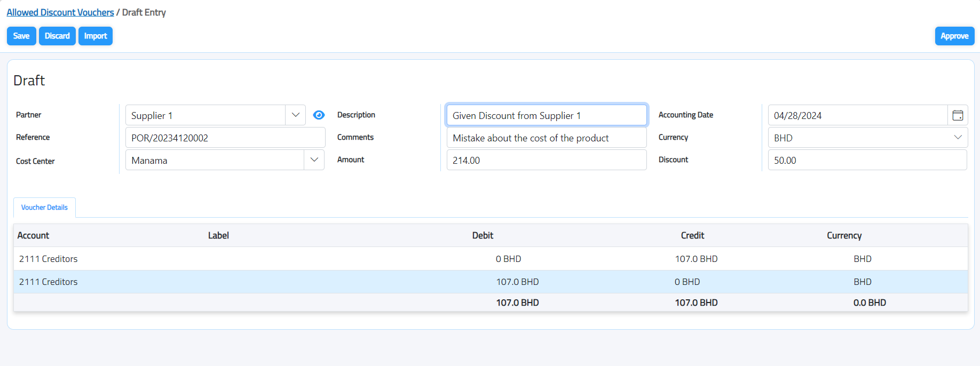Select the Reference field POR/20234120002
The width and height of the screenshot is (980, 366).
click(x=225, y=138)
